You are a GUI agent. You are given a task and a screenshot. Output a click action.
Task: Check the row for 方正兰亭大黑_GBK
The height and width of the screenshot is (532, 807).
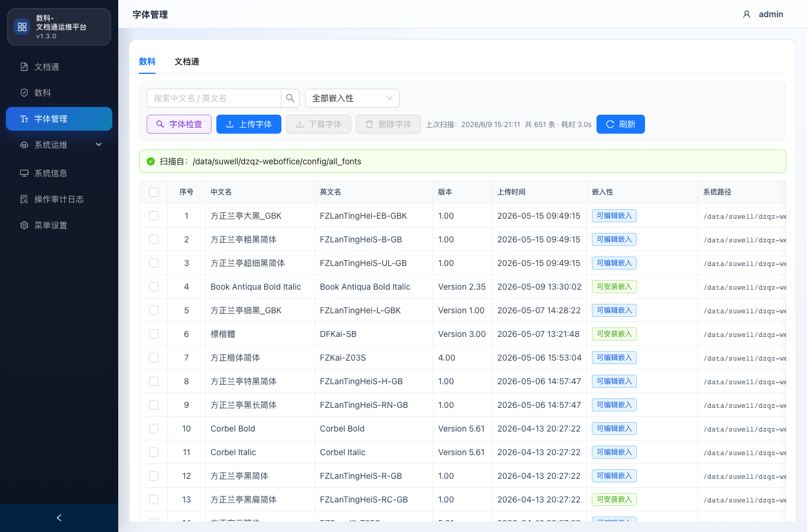click(x=154, y=216)
